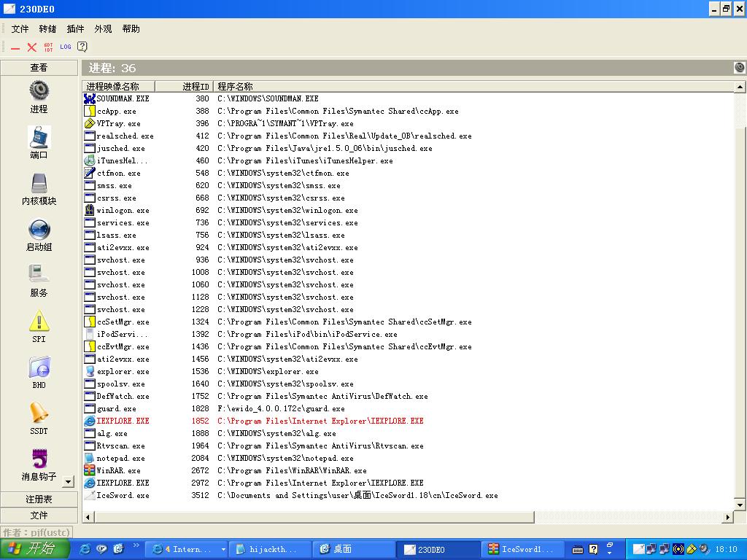Click the explorer.exe process icon
Image resolution: width=747 pixels, height=560 pixels.
pyautogui.click(x=89, y=371)
